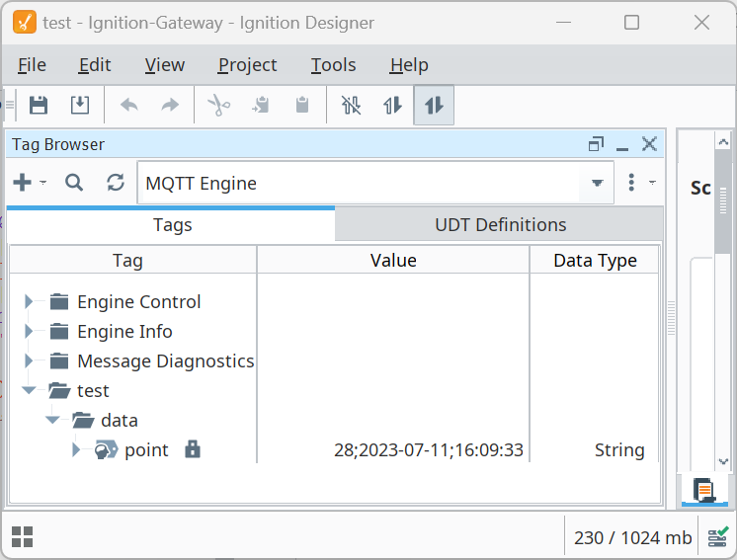
Task: Open the add tag dropdown arrow
Action: tap(42, 183)
